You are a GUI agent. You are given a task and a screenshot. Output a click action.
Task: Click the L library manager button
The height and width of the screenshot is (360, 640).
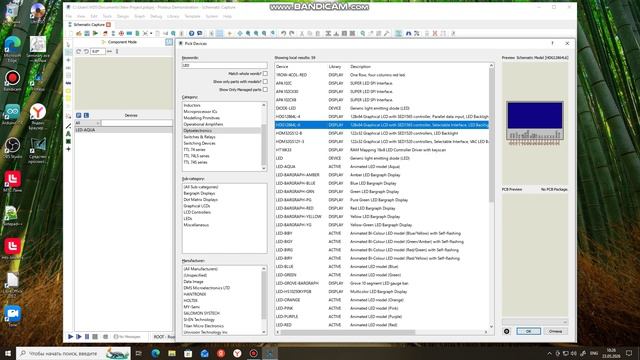[86, 116]
